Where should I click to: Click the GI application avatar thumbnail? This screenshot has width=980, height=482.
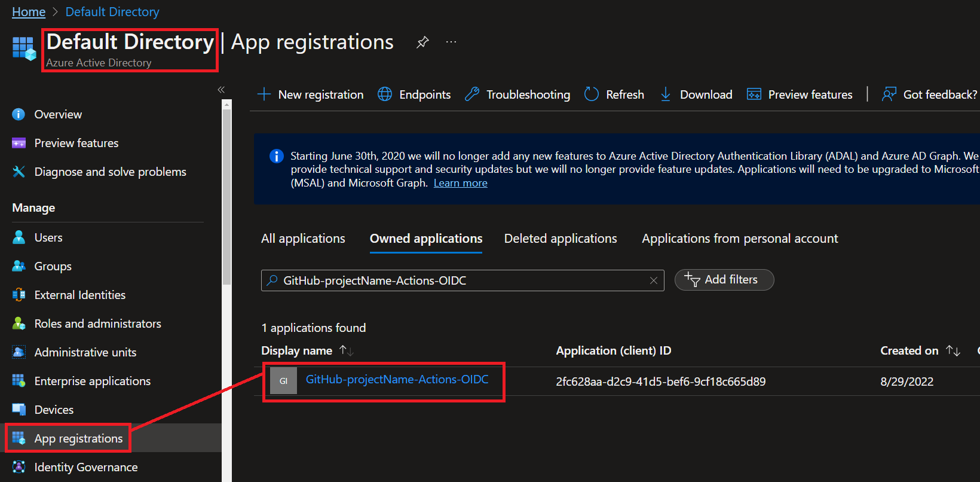tap(283, 381)
